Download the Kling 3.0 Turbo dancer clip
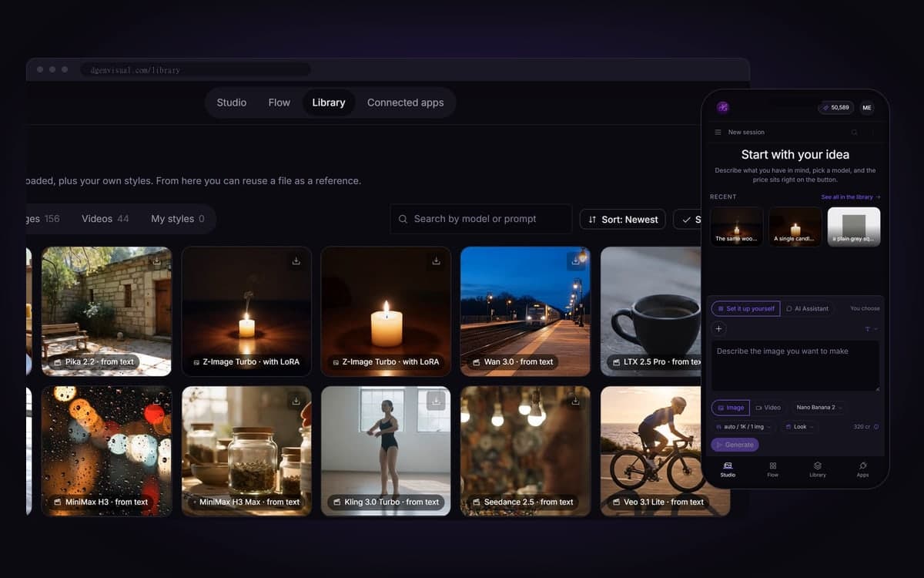The width and height of the screenshot is (924, 578). coord(436,402)
